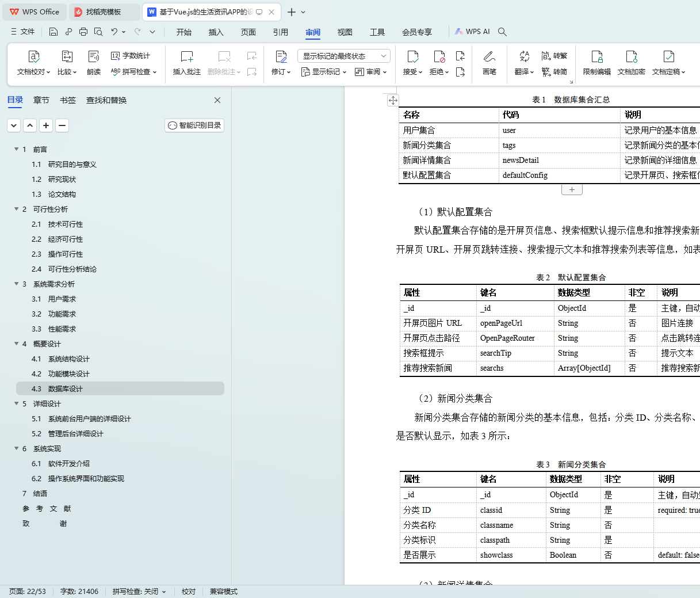Switch to the 插入 ribbon tab
This screenshot has height=598, width=700.
click(x=216, y=32)
